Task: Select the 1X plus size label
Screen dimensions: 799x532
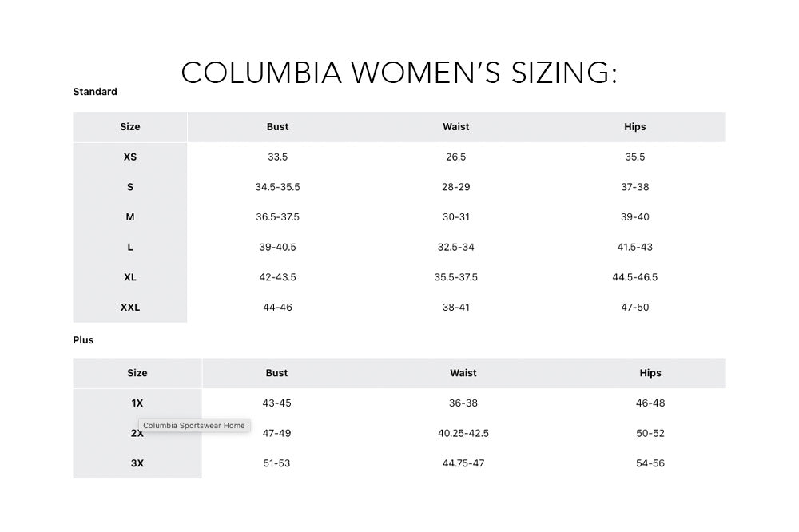Action: click(137, 403)
